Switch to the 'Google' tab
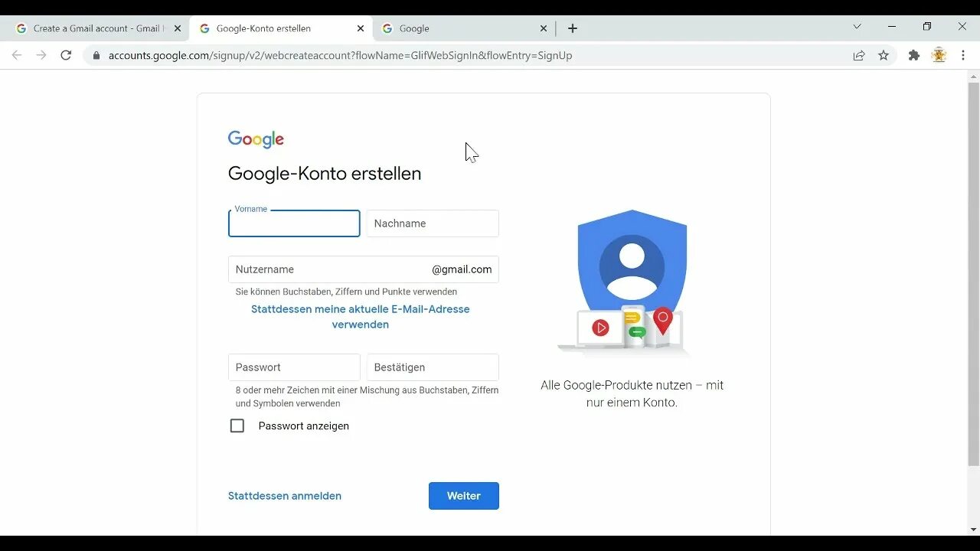980x551 pixels. click(464, 28)
